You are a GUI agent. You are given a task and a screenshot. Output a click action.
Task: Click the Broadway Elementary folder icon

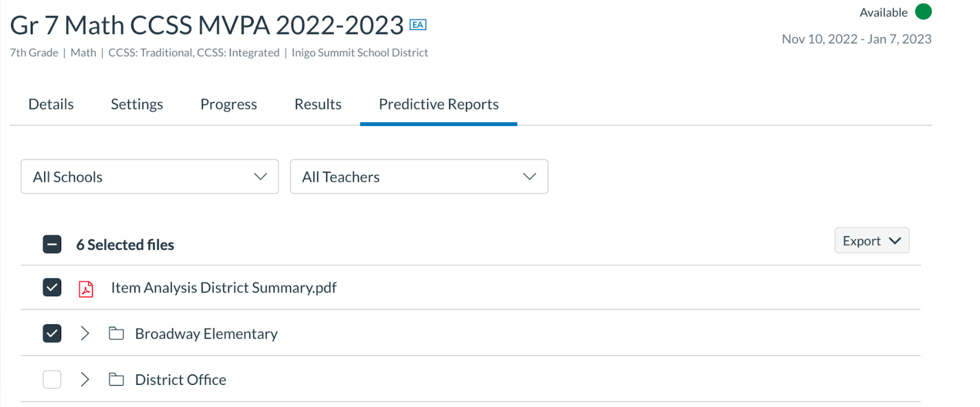(116, 334)
